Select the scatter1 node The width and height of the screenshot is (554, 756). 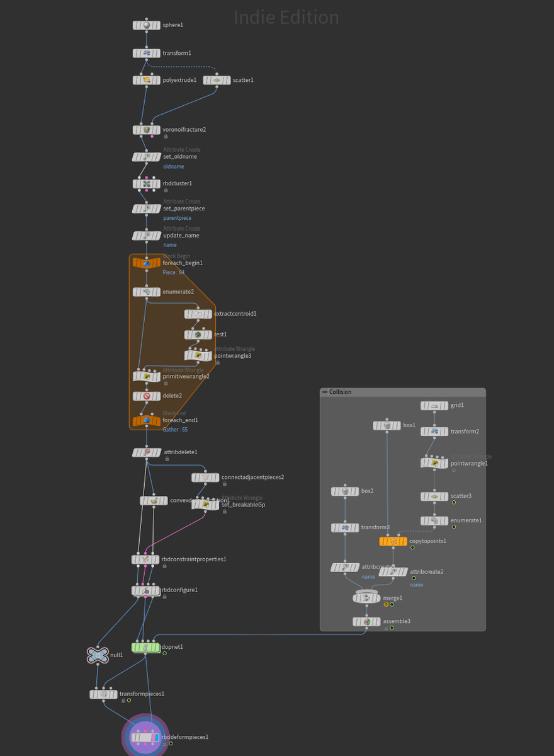point(217,80)
